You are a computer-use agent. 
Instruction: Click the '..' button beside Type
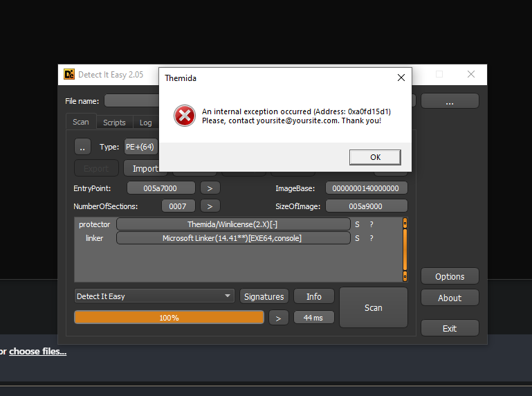[83, 147]
